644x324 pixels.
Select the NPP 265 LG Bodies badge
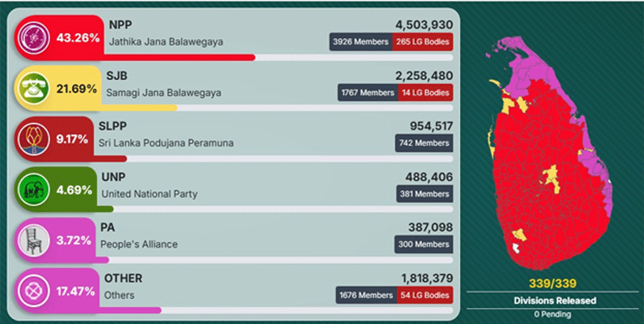(x=423, y=42)
